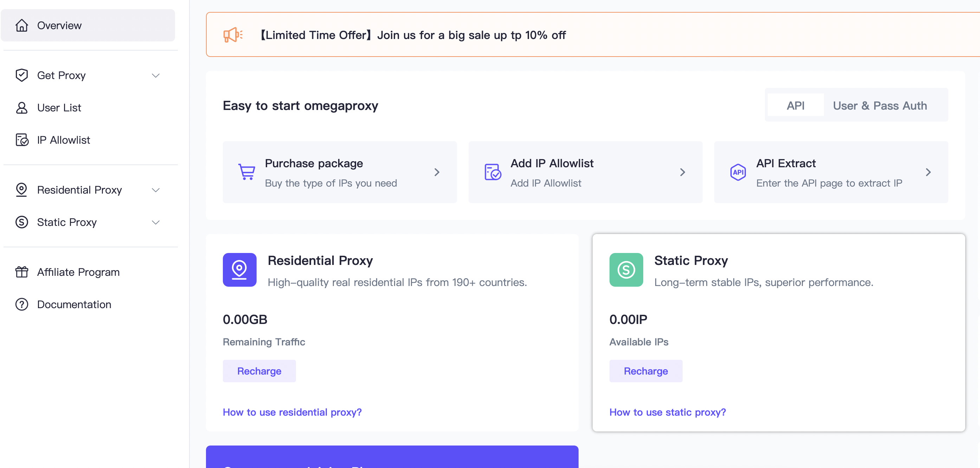Open IP Allowlist in the sidebar
This screenshot has height=468, width=980.
point(63,140)
